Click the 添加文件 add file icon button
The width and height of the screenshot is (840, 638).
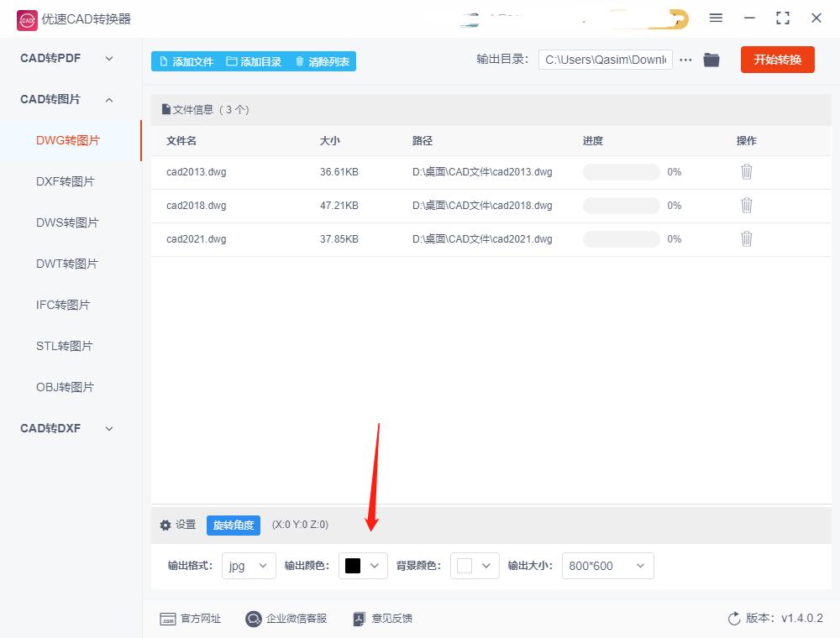point(162,60)
